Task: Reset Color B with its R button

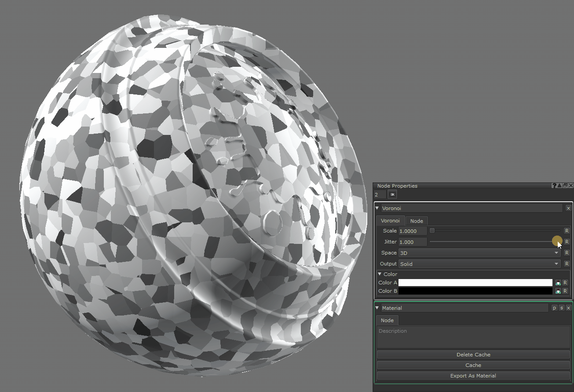Action: (x=565, y=291)
